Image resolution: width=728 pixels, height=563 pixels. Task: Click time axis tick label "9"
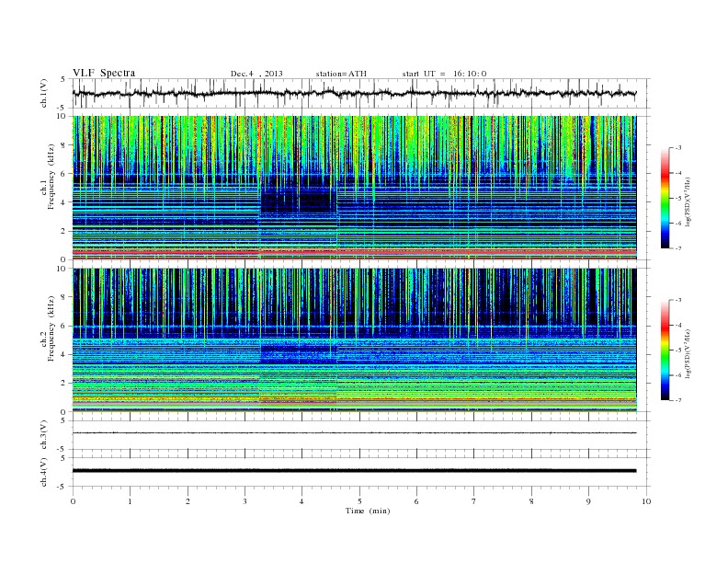pyautogui.click(x=588, y=501)
